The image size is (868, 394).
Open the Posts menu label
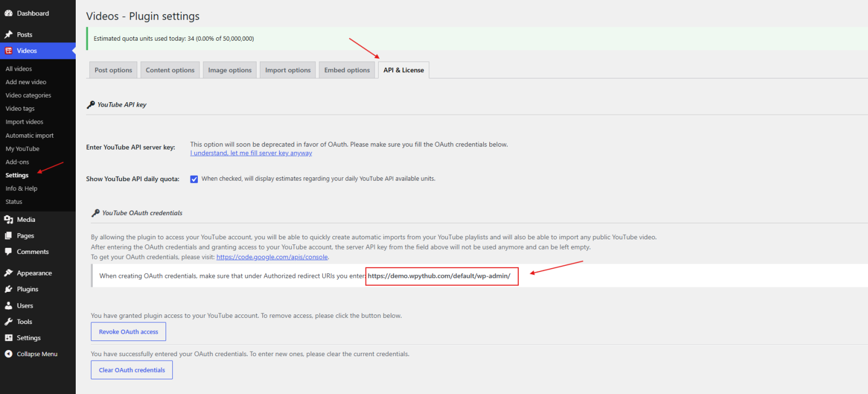click(24, 34)
